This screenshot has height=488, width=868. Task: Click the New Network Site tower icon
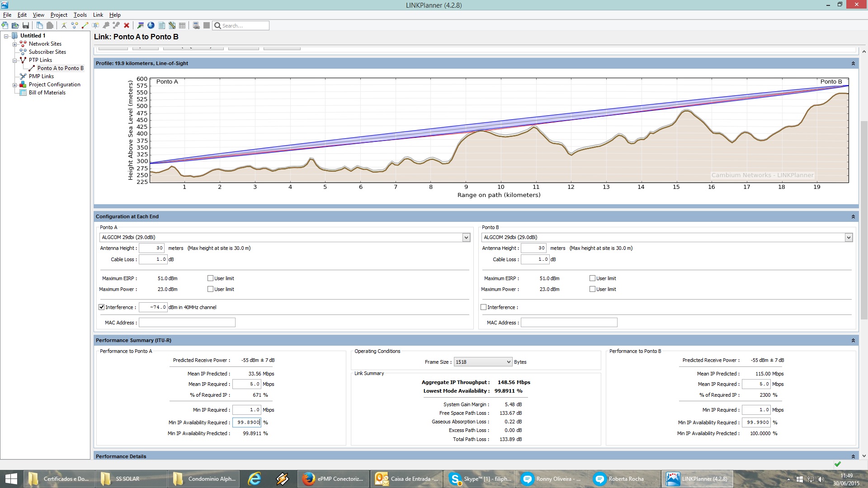coord(64,25)
